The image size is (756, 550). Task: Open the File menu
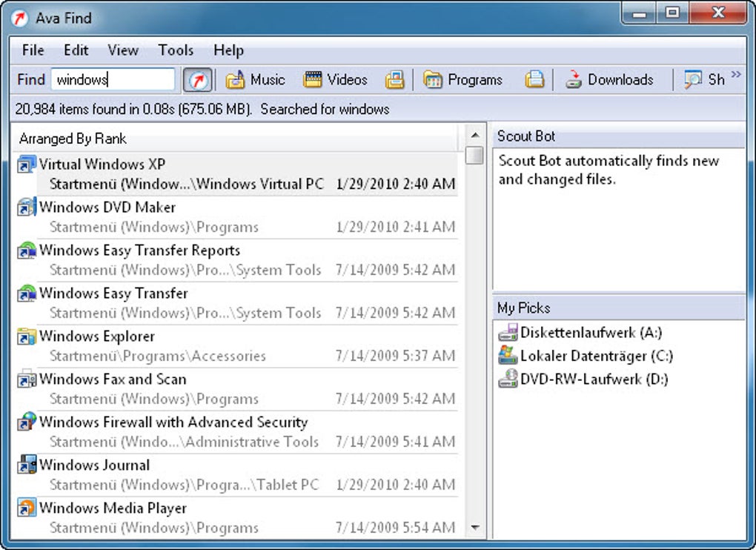coord(33,50)
